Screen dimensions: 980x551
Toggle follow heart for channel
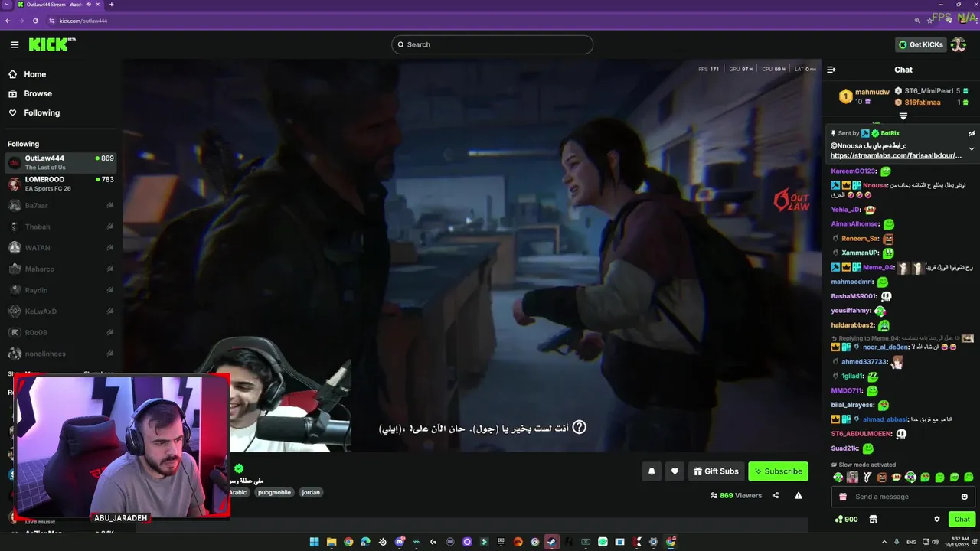point(675,471)
